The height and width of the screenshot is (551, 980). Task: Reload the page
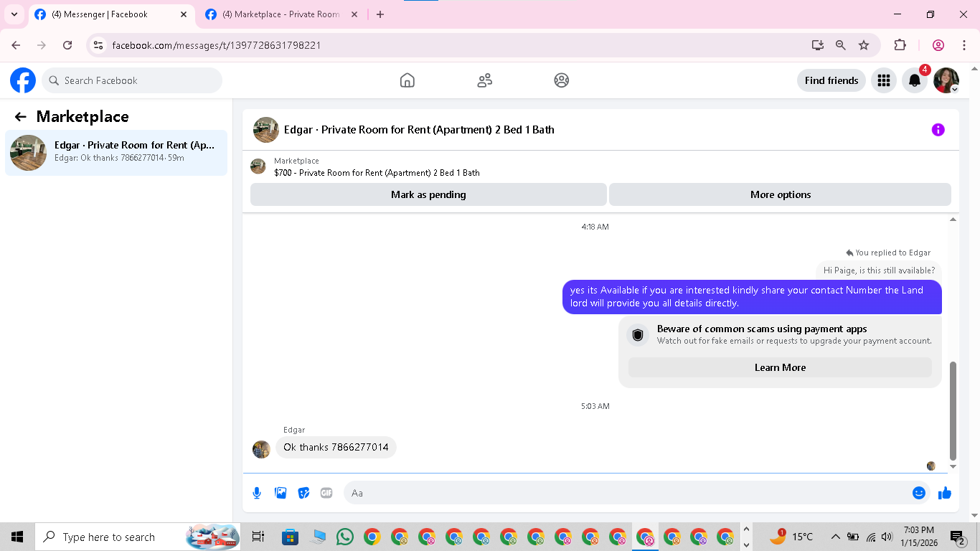click(67, 45)
